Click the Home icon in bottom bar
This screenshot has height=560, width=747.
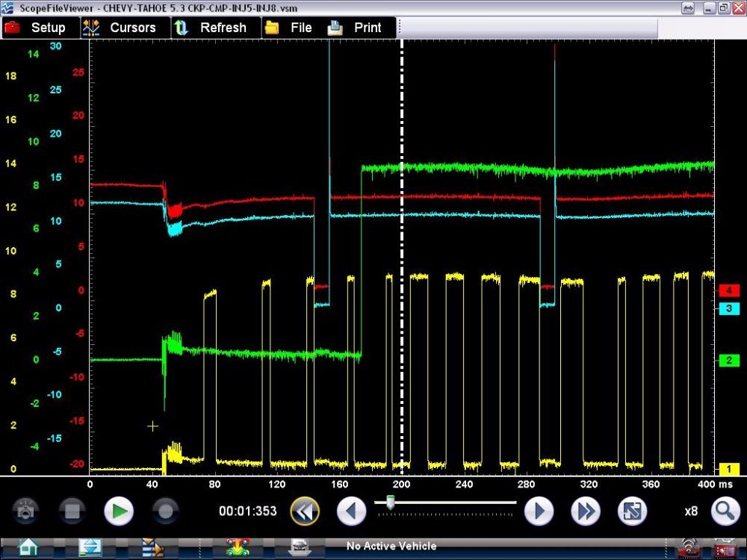coord(28,547)
